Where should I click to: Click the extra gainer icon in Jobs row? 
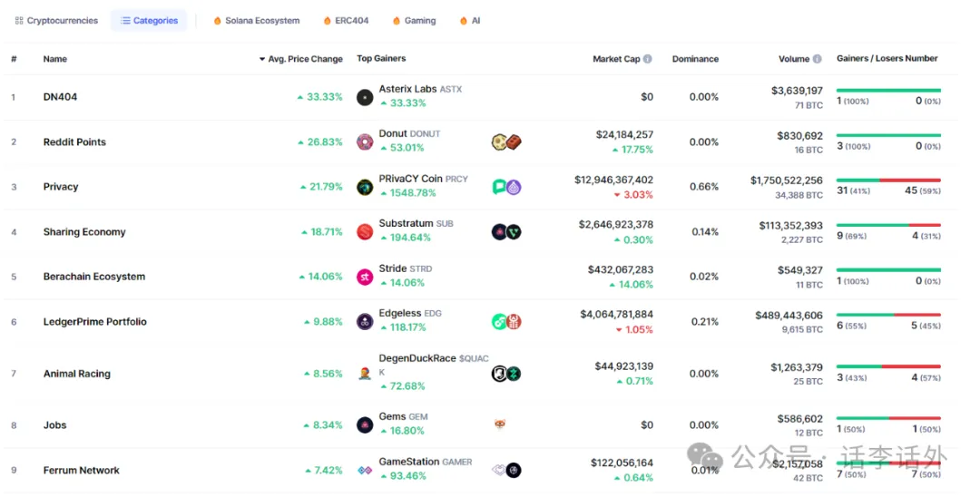coord(500,424)
